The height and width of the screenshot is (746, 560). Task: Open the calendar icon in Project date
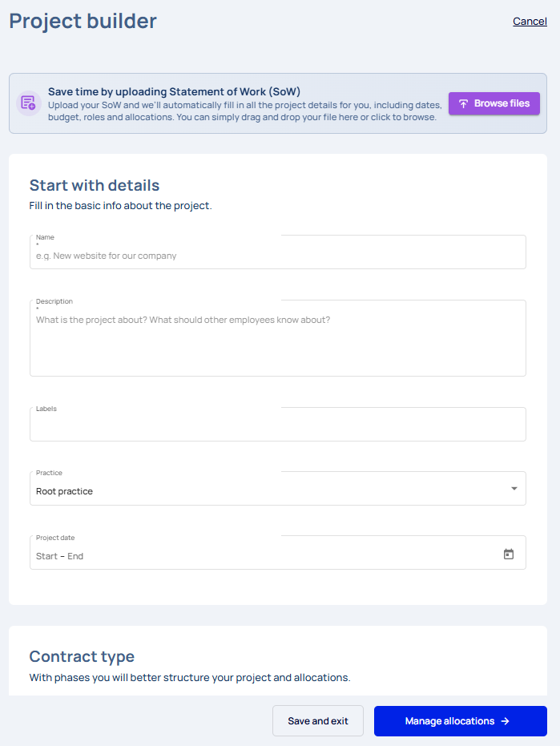(509, 554)
